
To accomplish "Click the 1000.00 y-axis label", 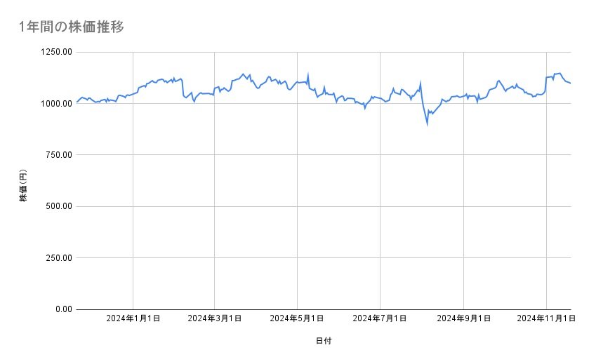I will [x=55, y=103].
